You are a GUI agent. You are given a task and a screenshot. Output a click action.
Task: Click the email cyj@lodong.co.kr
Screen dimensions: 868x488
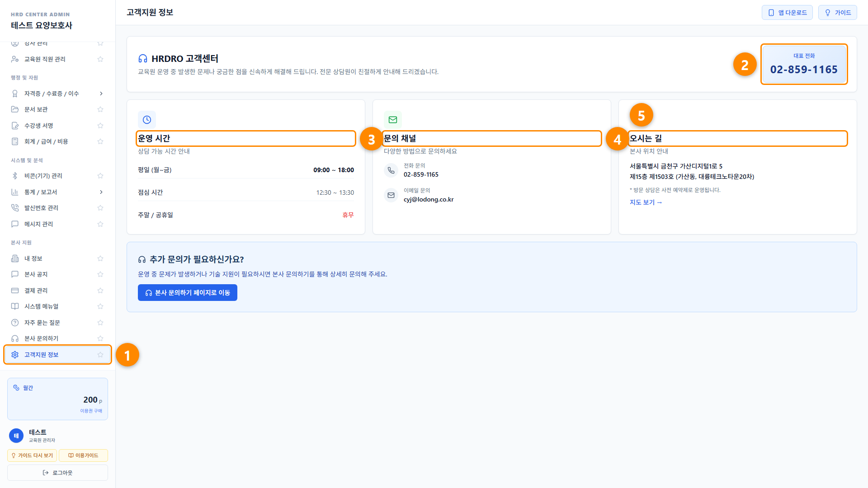pos(429,199)
